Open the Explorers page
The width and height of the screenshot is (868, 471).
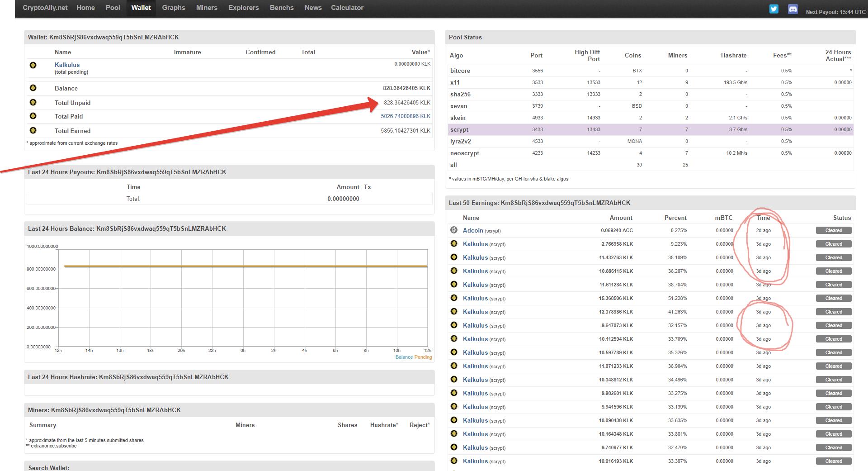pos(244,8)
